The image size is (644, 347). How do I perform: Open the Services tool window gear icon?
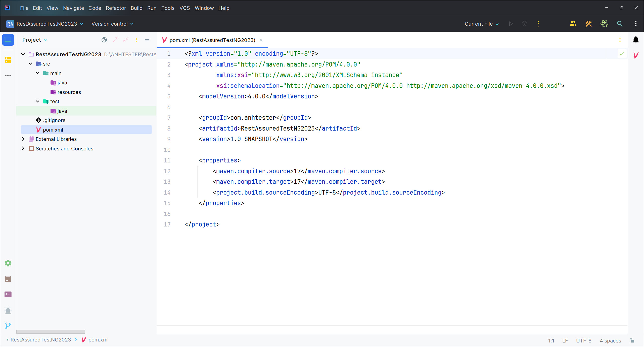click(x=8, y=263)
